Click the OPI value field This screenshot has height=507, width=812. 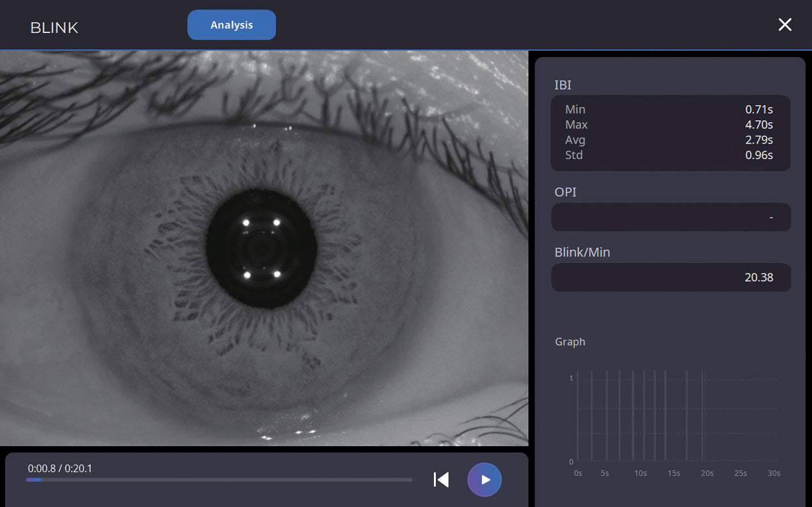pyautogui.click(x=671, y=217)
